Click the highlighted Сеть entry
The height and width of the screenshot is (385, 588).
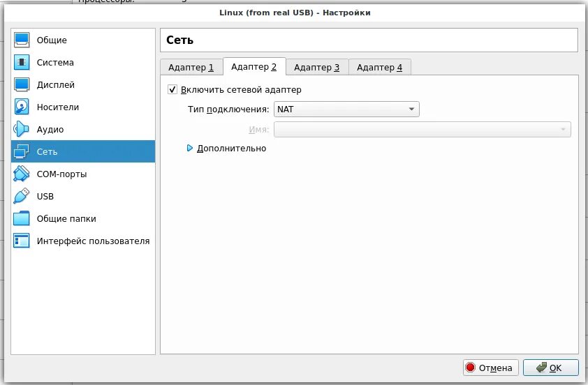[x=83, y=151]
